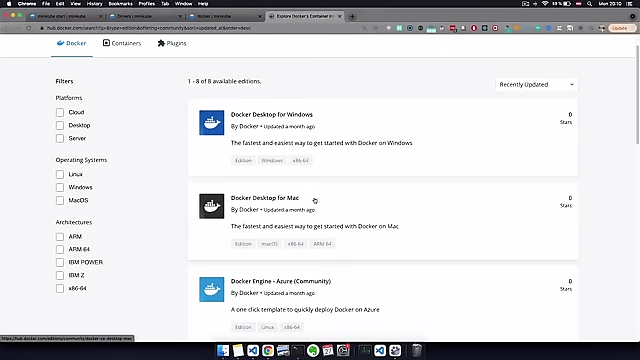This screenshot has height=360, width=640.
Task: Check the x86-64 architecture filter
Action: pyautogui.click(x=60, y=289)
